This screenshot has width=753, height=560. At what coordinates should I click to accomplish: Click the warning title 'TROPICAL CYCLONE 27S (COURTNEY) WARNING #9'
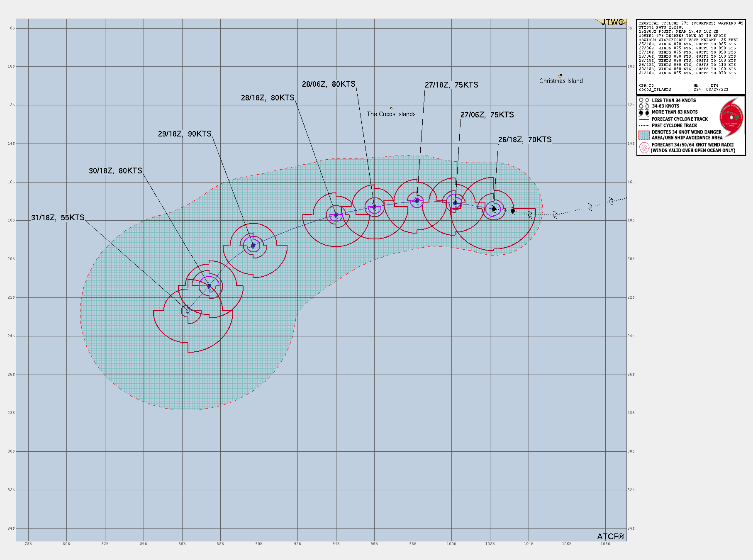point(691,23)
